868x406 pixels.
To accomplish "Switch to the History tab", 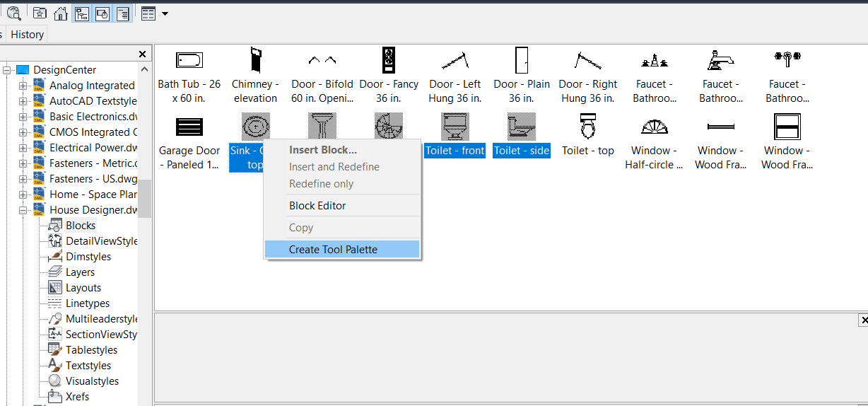I will 27,34.
